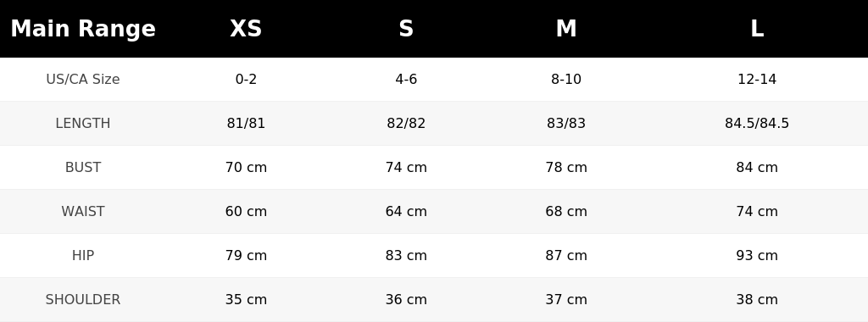Select the S column header
Image resolution: width=868 pixels, height=322 pixels.
[406, 29]
